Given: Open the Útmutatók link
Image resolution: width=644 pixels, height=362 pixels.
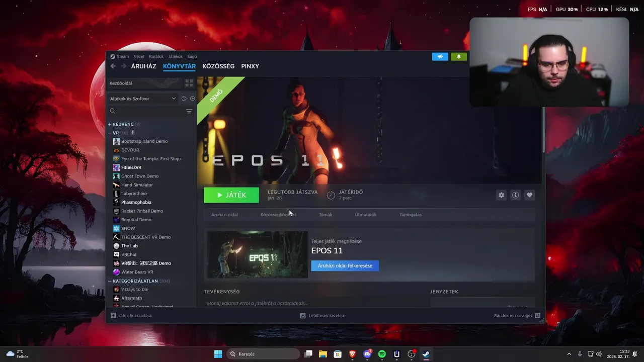Looking at the screenshot, I should click(366, 215).
